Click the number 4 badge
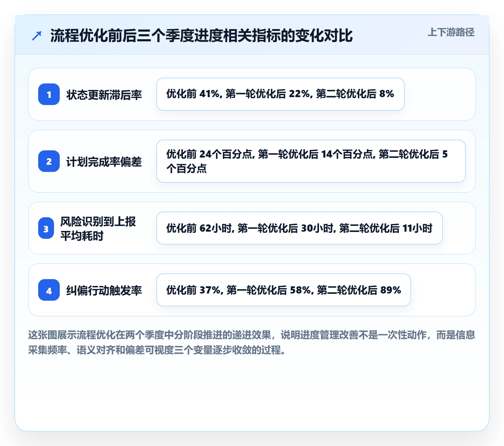Screen dimensions: 504x446 (49, 290)
